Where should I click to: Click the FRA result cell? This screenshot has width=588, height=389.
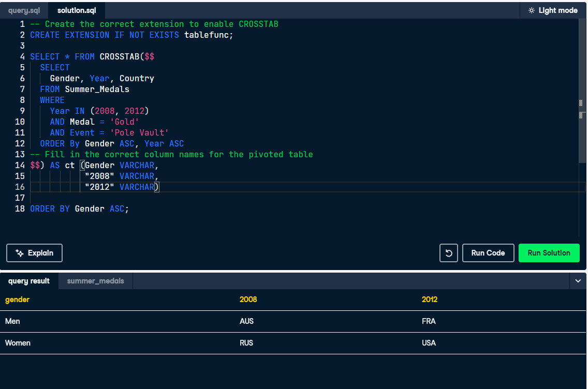tap(429, 321)
